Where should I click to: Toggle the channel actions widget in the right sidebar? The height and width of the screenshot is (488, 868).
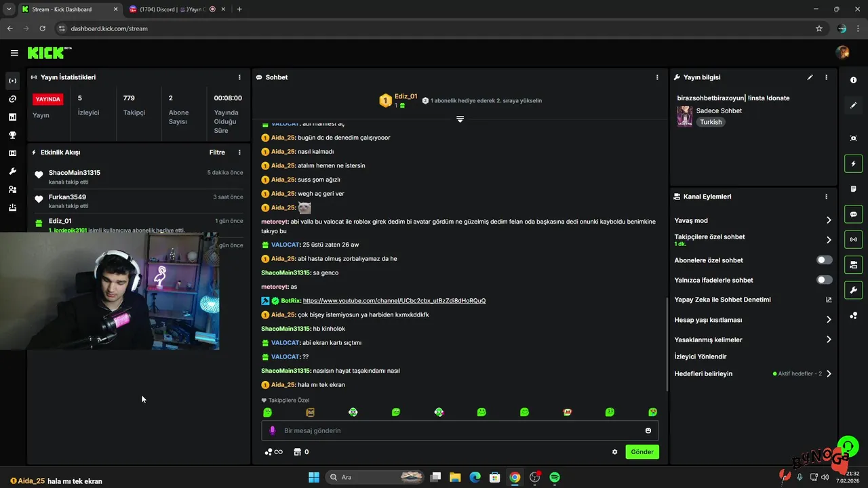pyautogui.click(x=853, y=264)
